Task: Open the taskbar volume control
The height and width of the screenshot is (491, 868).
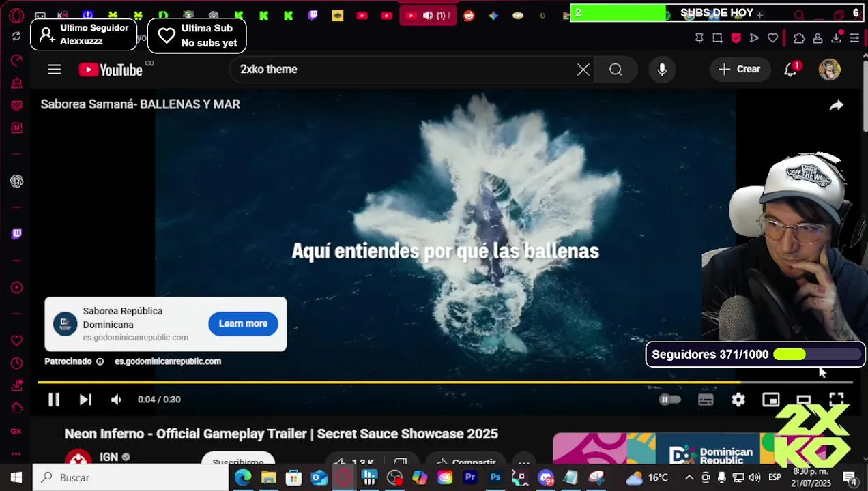Action: click(x=755, y=478)
